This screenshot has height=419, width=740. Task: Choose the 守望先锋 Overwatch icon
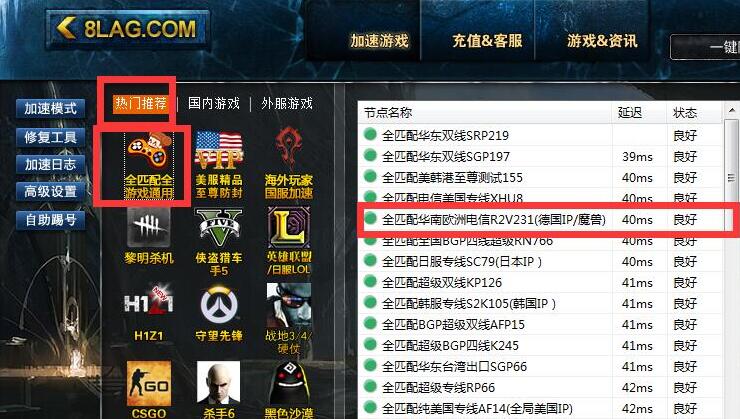[x=219, y=312]
